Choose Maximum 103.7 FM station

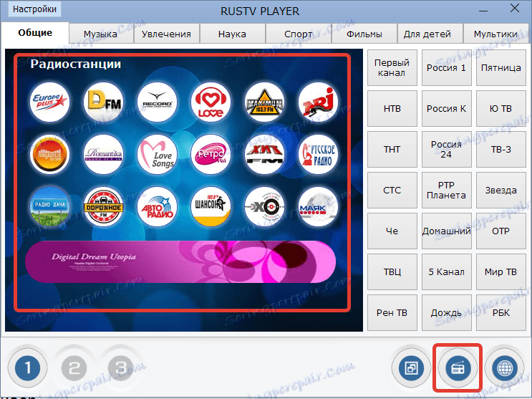click(x=264, y=102)
